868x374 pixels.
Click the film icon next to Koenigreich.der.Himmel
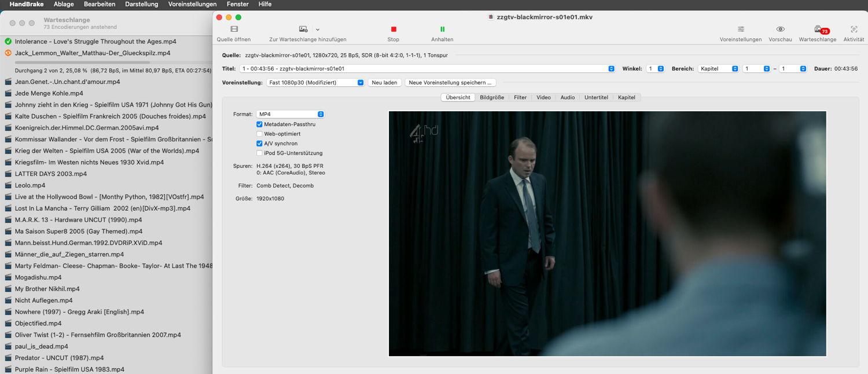pos(8,128)
